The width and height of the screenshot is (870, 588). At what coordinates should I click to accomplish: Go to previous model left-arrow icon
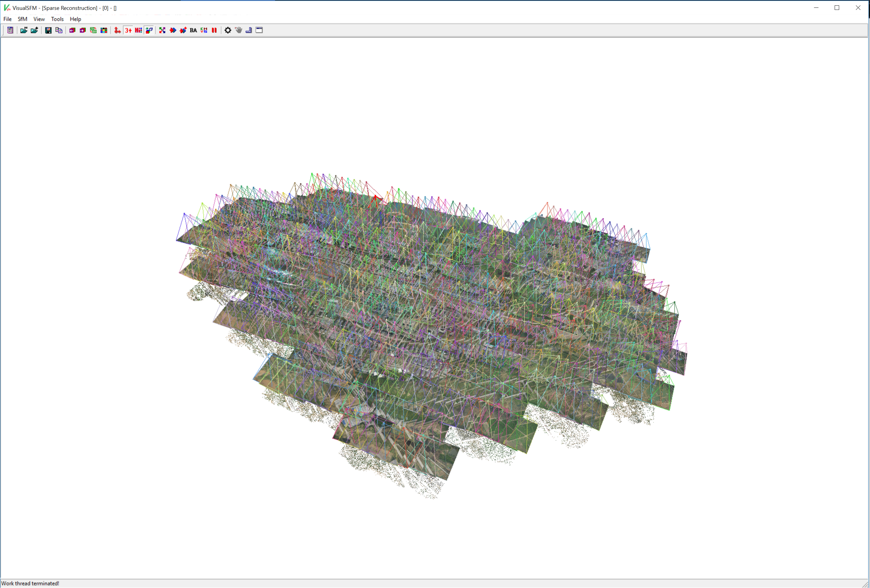click(x=72, y=30)
